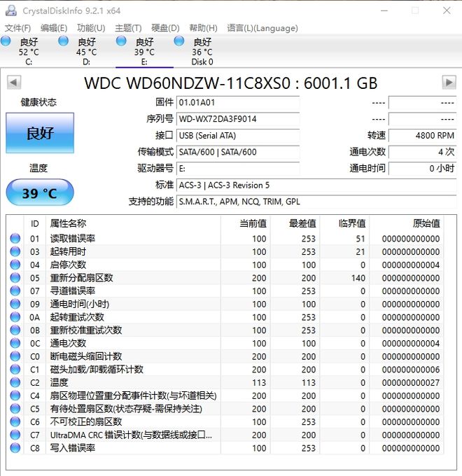Click the power-on hours field 0 小时
462x476 pixels.
tap(423, 169)
